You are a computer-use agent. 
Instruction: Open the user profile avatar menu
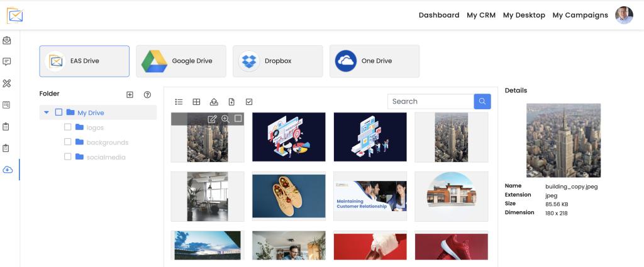click(624, 15)
